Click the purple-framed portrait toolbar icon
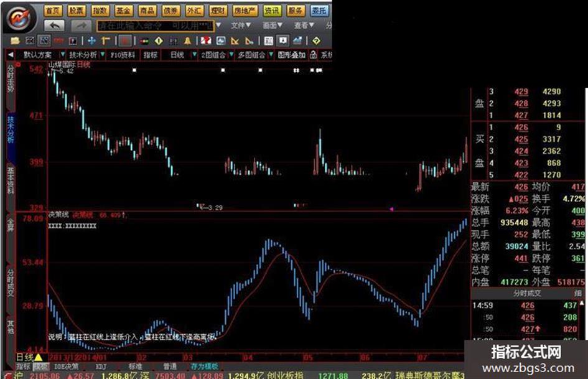 [73, 40]
